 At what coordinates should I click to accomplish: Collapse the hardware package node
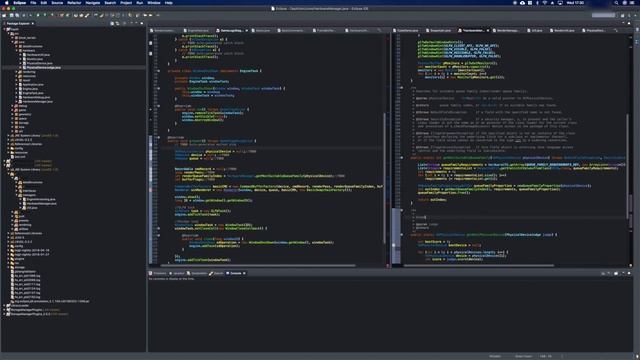tap(17, 51)
